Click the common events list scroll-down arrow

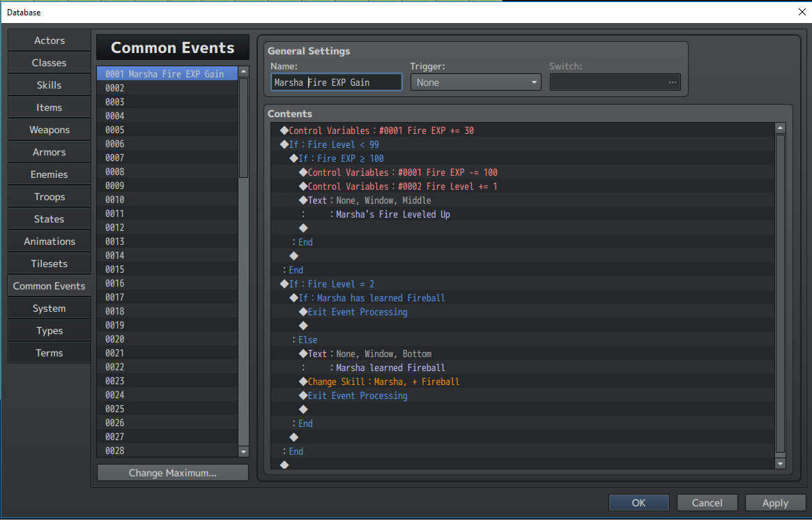pyautogui.click(x=243, y=452)
